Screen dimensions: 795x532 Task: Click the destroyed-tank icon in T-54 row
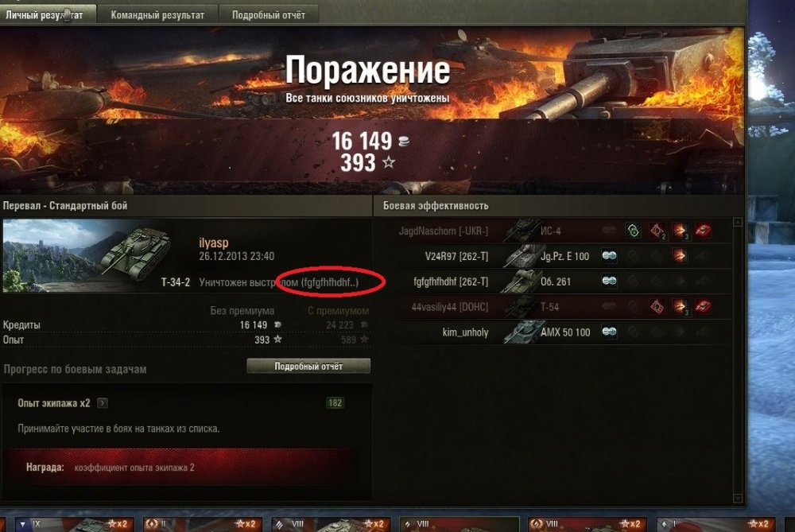click(x=703, y=307)
